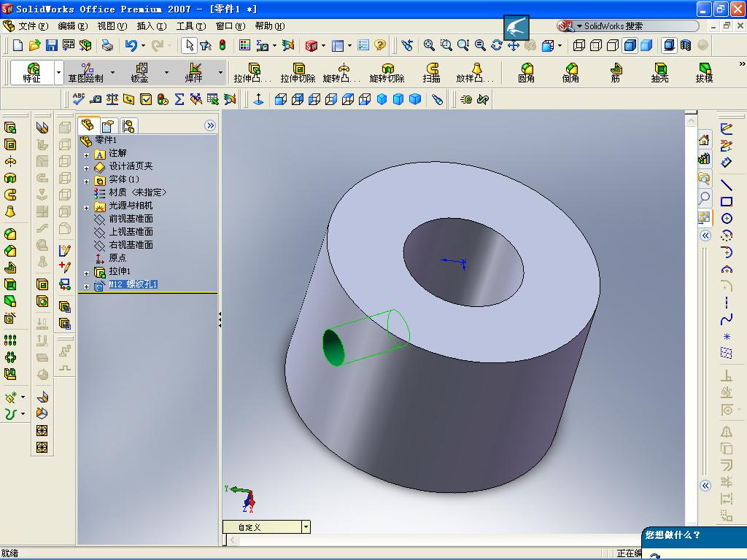747x560 pixels.
Task: Click the Print icon
Action: 107,45
